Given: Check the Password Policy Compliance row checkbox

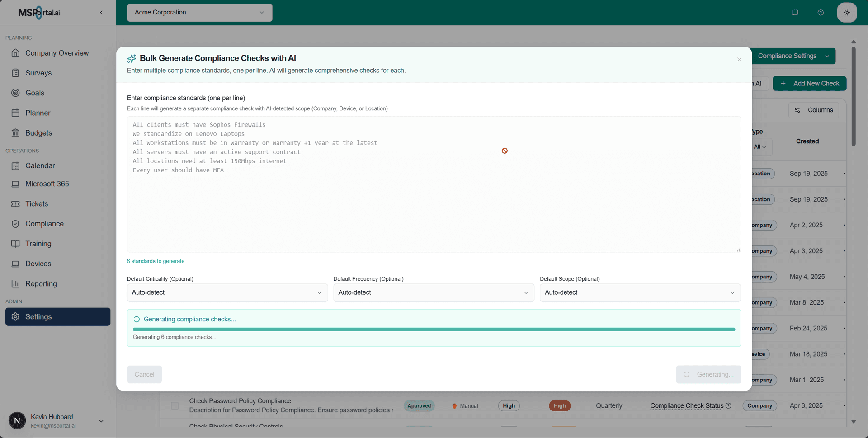Looking at the screenshot, I should click(x=175, y=405).
